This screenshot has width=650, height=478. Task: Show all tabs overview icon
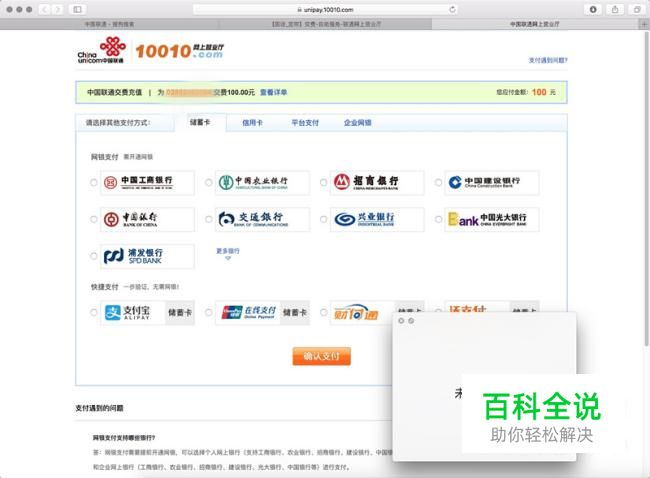click(637, 9)
